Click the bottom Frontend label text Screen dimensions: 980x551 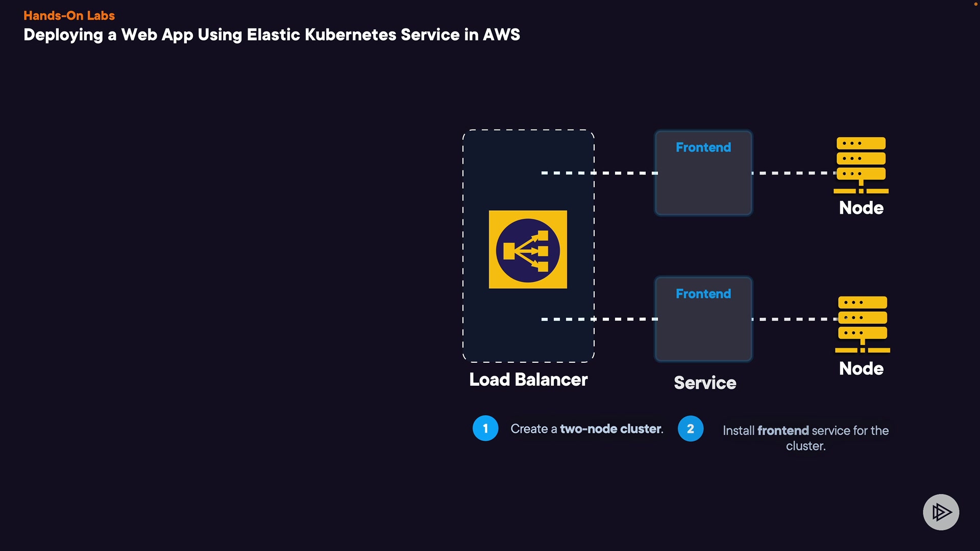pos(703,294)
